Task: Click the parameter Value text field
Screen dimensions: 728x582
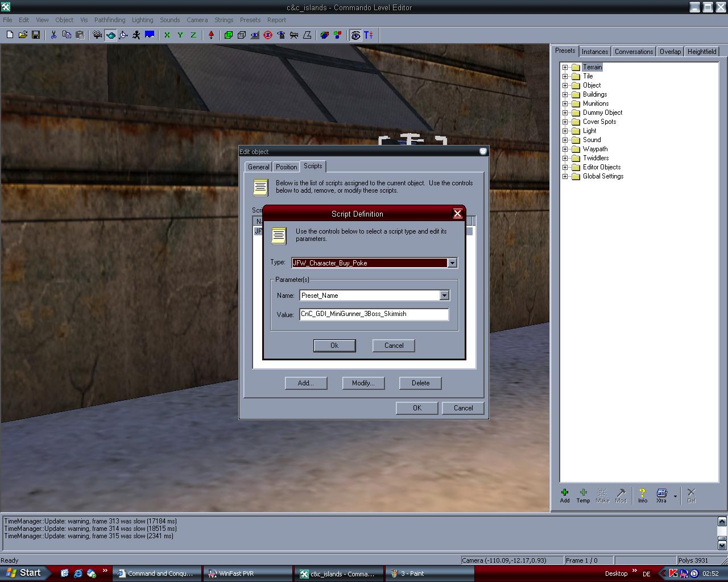Action: [x=374, y=314]
